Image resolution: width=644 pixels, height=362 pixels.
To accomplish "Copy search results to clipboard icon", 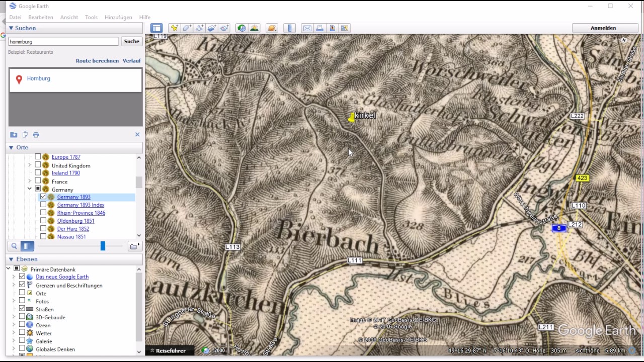I will pyautogui.click(x=25, y=135).
